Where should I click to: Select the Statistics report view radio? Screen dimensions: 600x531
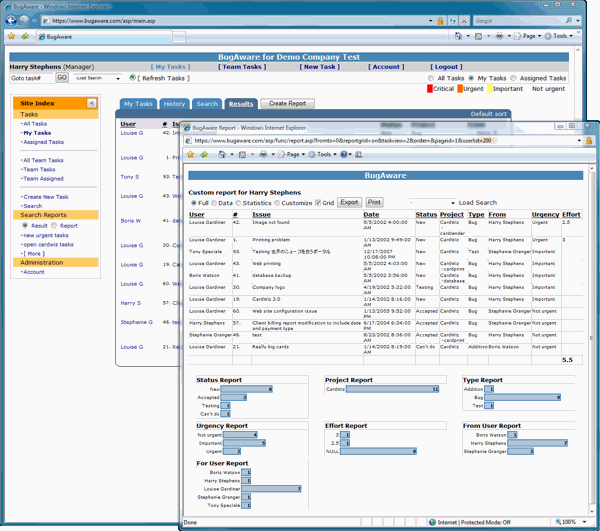(238, 203)
